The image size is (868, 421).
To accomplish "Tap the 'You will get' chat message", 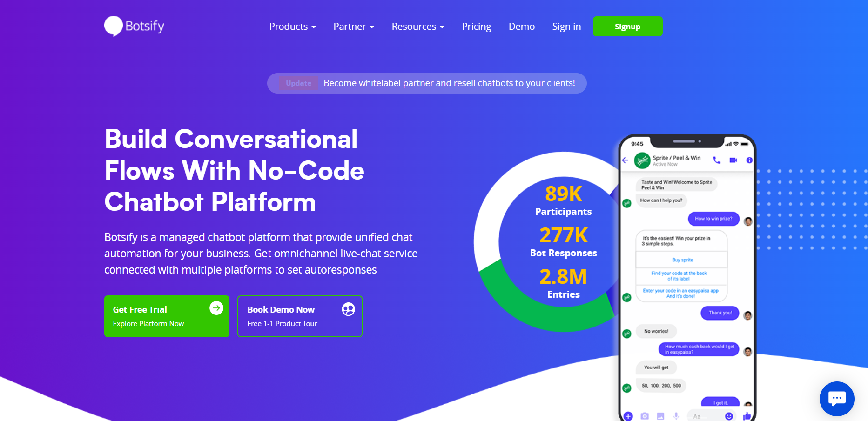I will point(656,368).
